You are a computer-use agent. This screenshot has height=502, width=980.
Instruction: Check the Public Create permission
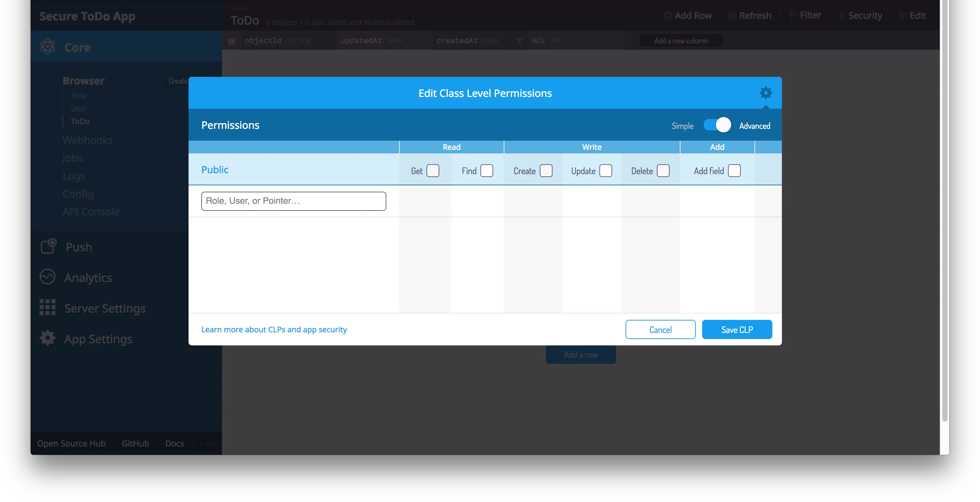[x=546, y=171]
